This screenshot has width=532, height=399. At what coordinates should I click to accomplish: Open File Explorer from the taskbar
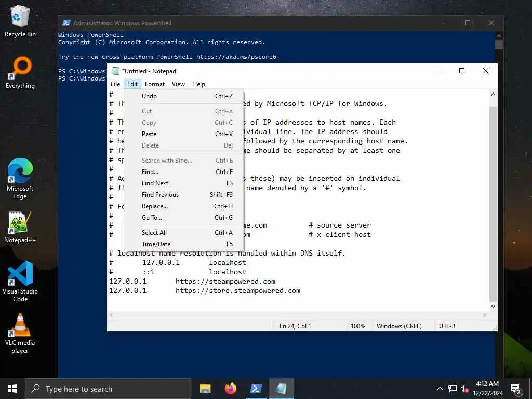(x=205, y=389)
